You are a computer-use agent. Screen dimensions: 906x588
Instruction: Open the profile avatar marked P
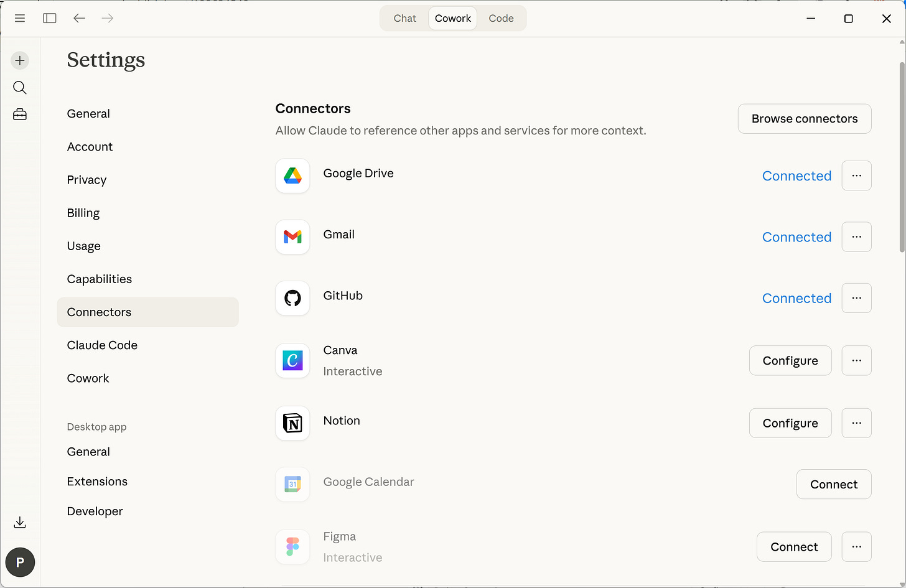[20, 562]
